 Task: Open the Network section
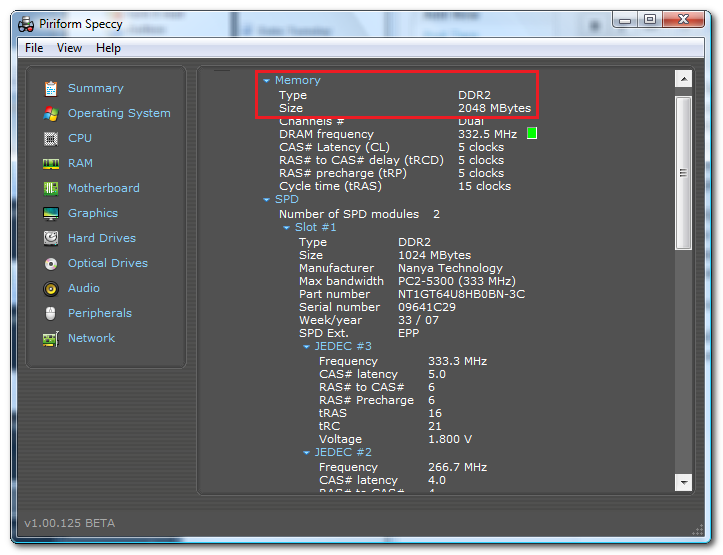(x=91, y=338)
